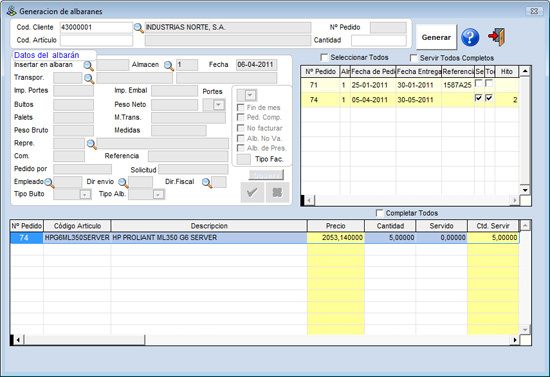550x377 pixels.
Task: Close the Generacion de albaranes window
Action: 534,11
